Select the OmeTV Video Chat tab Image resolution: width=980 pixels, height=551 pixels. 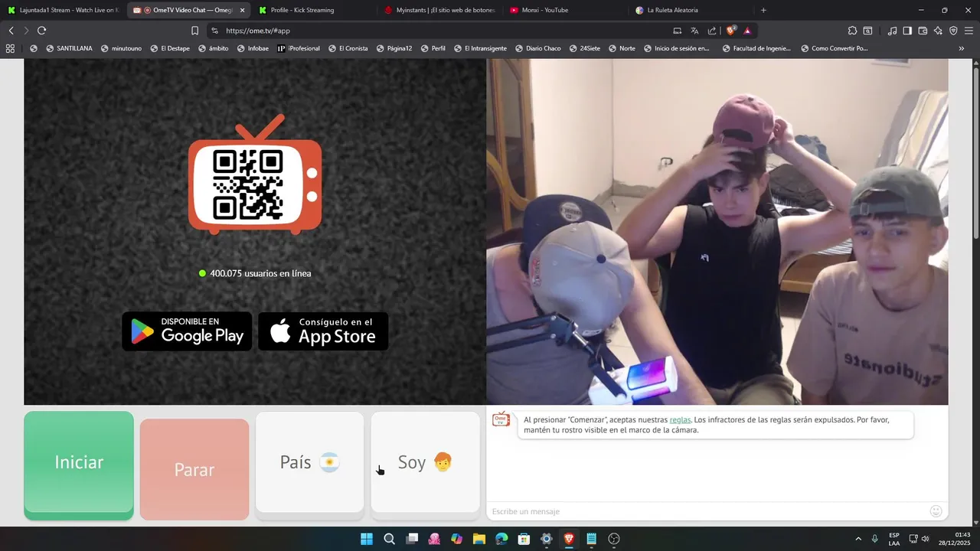tap(188, 10)
